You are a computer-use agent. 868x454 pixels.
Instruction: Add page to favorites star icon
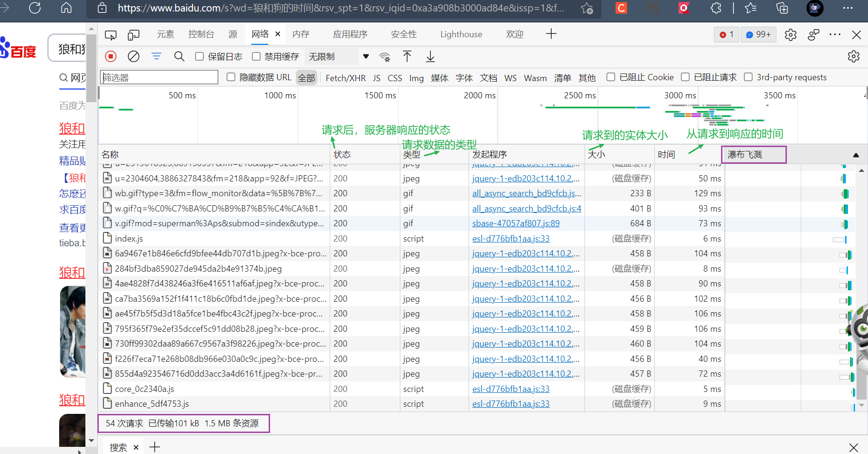[x=587, y=8]
